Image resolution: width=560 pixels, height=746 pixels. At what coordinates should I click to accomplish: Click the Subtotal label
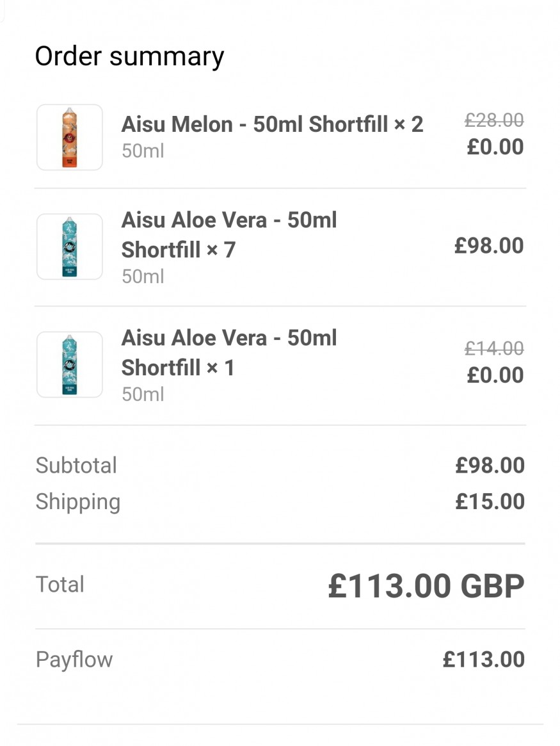(x=76, y=466)
